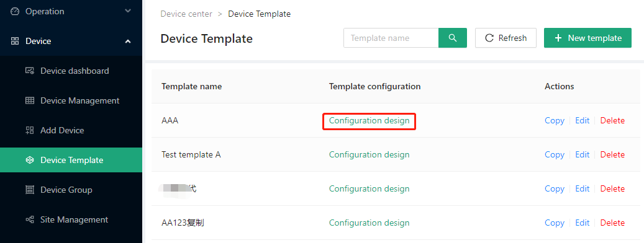Expand the Operation menu chevron
644x243 pixels.
click(x=128, y=11)
